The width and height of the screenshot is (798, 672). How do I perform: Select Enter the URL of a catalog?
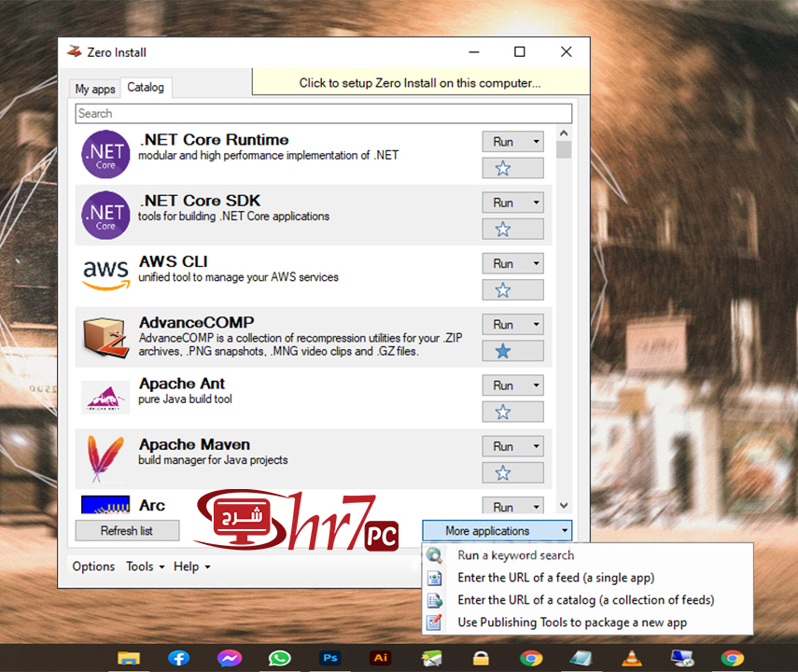point(586,600)
